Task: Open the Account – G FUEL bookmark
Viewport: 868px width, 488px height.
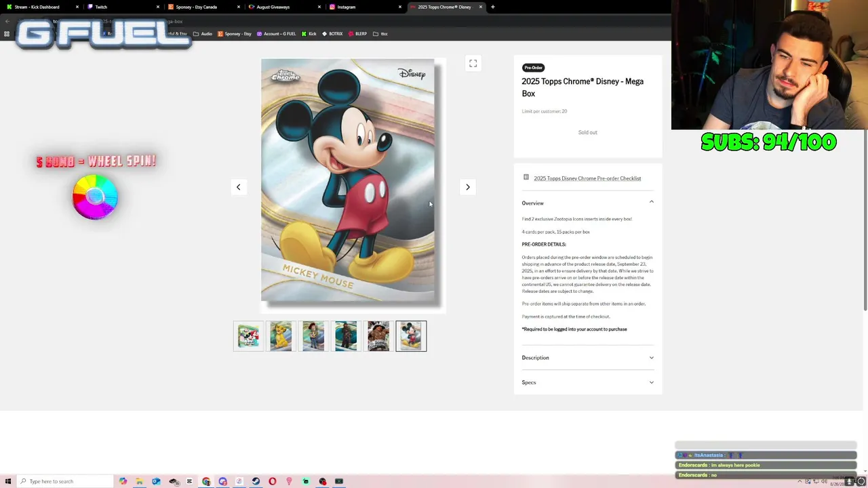Action: pyautogui.click(x=276, y=34)
